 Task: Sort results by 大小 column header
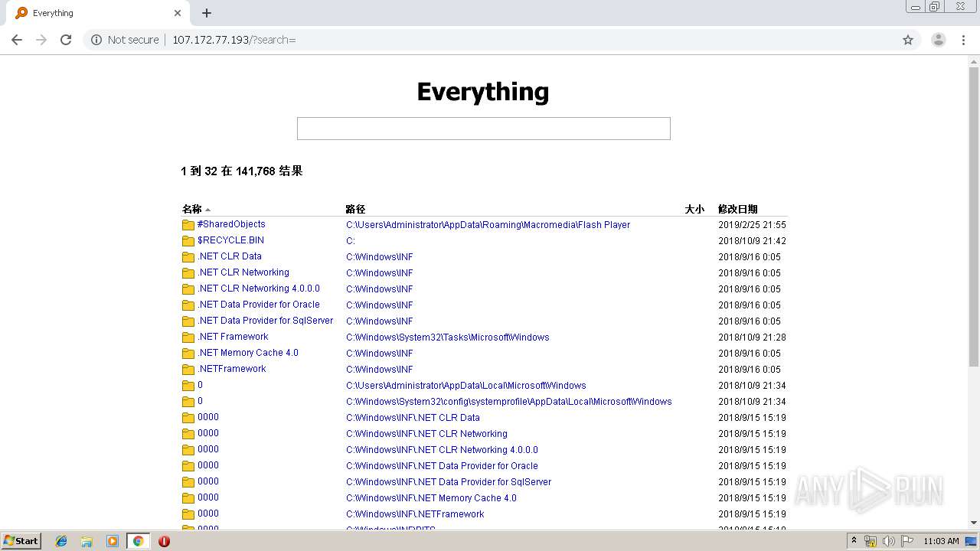tap(694, 209)
